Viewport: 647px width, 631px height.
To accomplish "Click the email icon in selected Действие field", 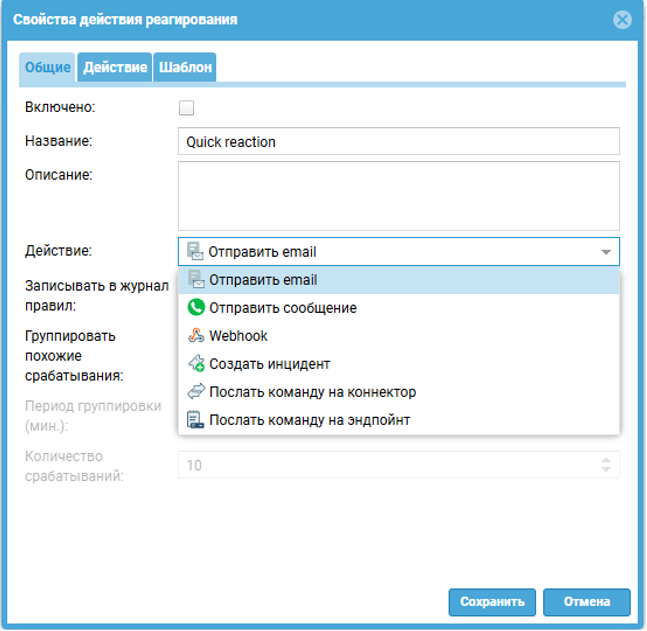I will pos(196,252).
